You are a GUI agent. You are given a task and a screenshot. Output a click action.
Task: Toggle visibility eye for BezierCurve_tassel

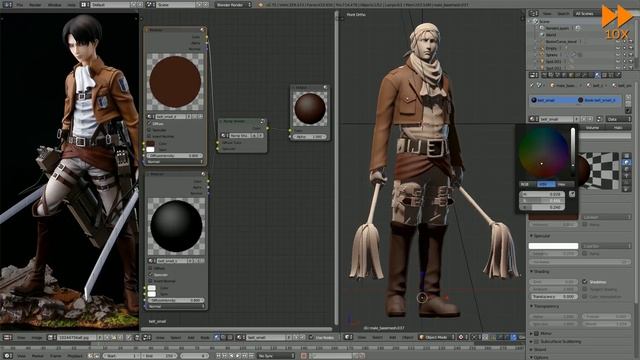(618, 42)
